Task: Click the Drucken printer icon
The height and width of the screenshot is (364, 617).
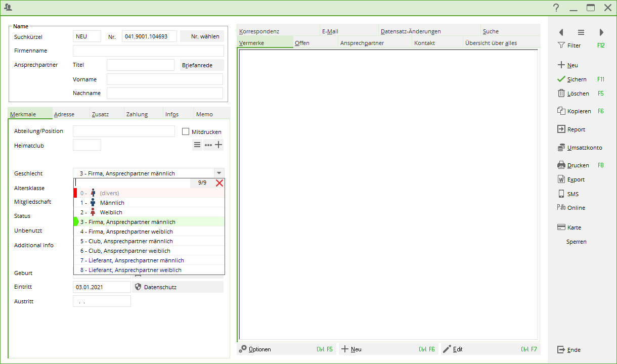Action: [561, 165]
